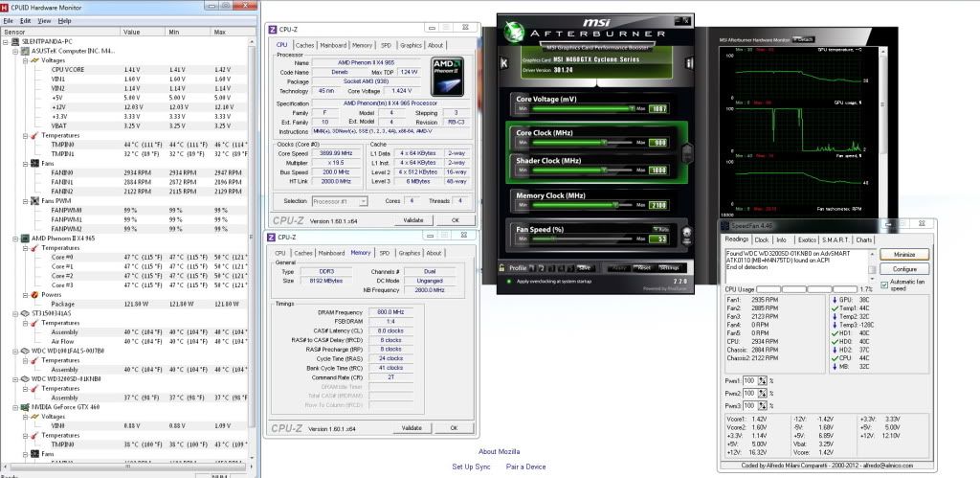Click the SpeedFan title bar icon
Viewport: 980px width, 478px height.
point(725,225)
